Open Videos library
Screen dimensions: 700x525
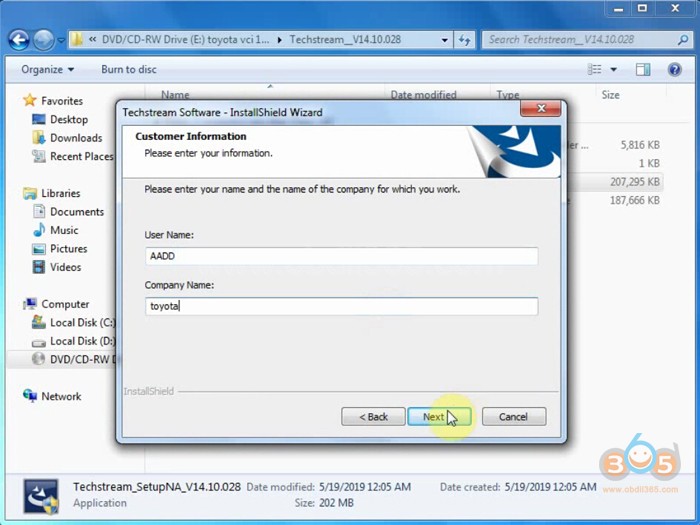[65, 267]
